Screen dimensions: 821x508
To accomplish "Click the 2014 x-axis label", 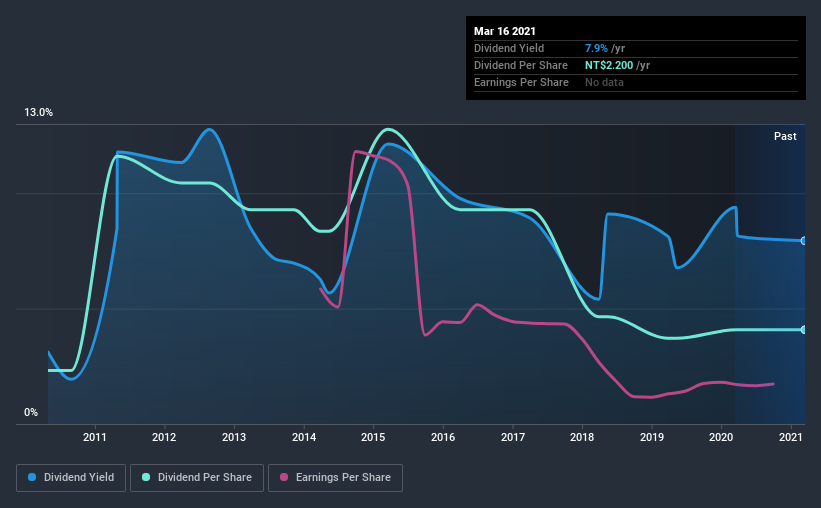I will point(304,437).
